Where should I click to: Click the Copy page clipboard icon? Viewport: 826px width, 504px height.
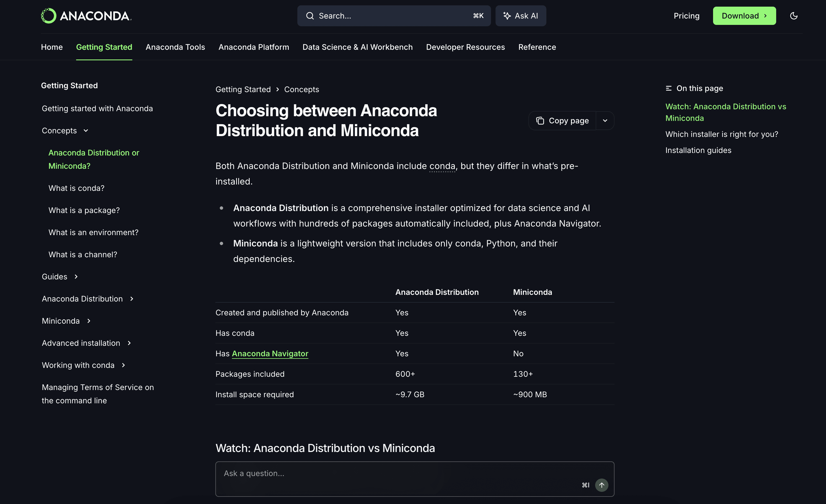pyautogui.click(x=540, y=120)
